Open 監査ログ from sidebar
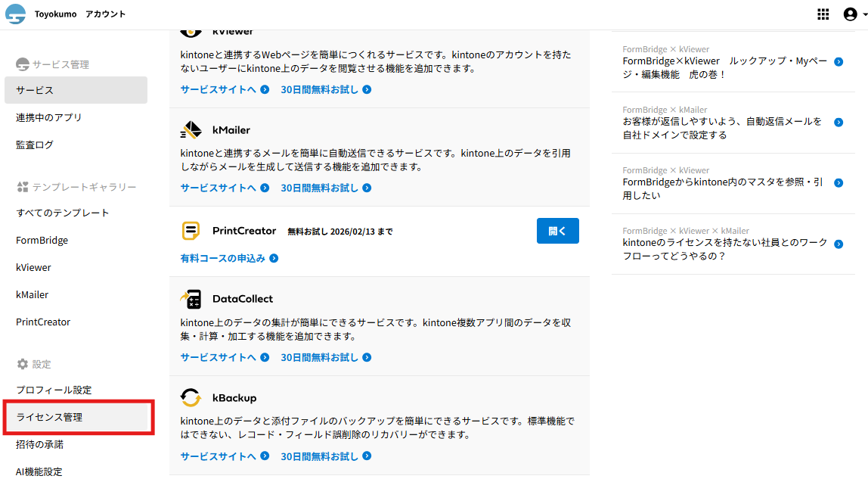Image resolution: width=868 pixels, height=479 pixels. 35,145
